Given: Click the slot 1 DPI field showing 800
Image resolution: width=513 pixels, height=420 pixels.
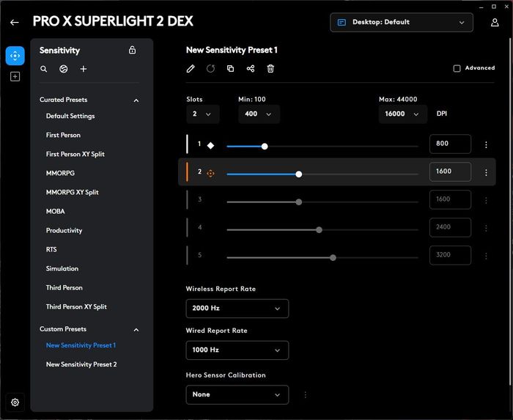Looking at the screenshot, I should point(450,144).
